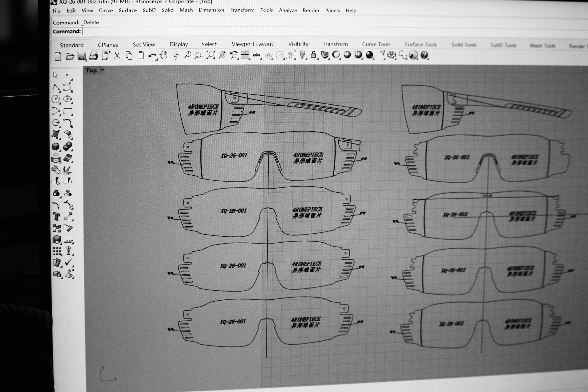
Task: Click the Pan view hand icon
Action: tap(163, 55)
